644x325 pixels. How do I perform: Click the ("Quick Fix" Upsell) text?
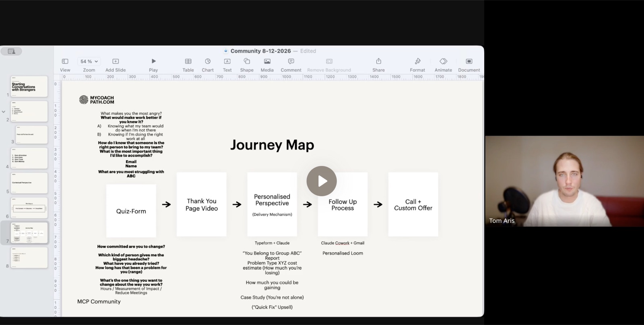272,307
